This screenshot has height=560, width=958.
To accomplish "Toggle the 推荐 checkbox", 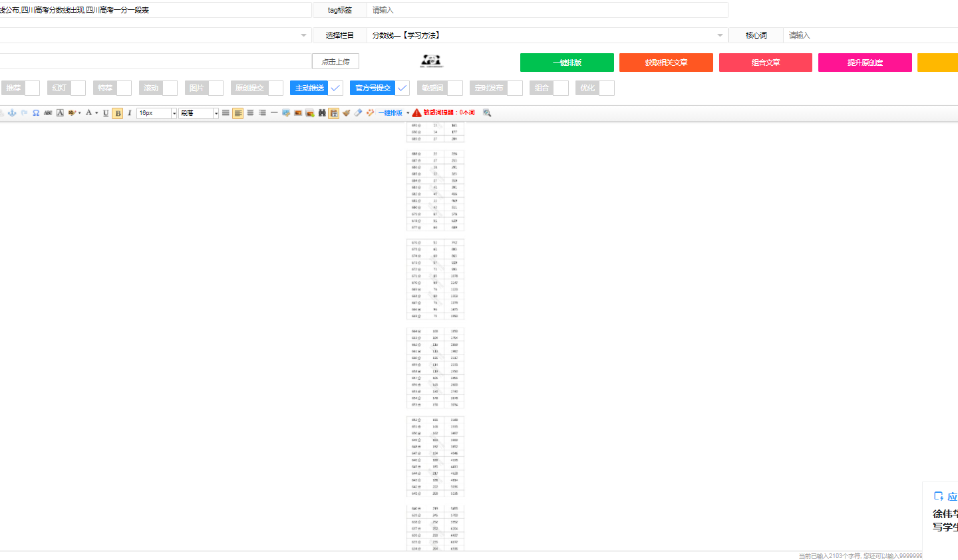I will [x=32, y=88].
